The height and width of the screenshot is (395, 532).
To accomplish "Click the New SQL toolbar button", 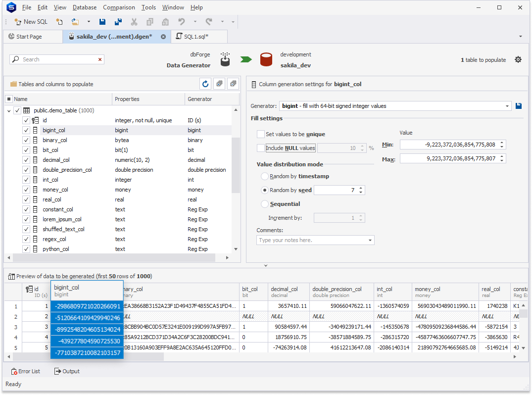I will [31, 22].
